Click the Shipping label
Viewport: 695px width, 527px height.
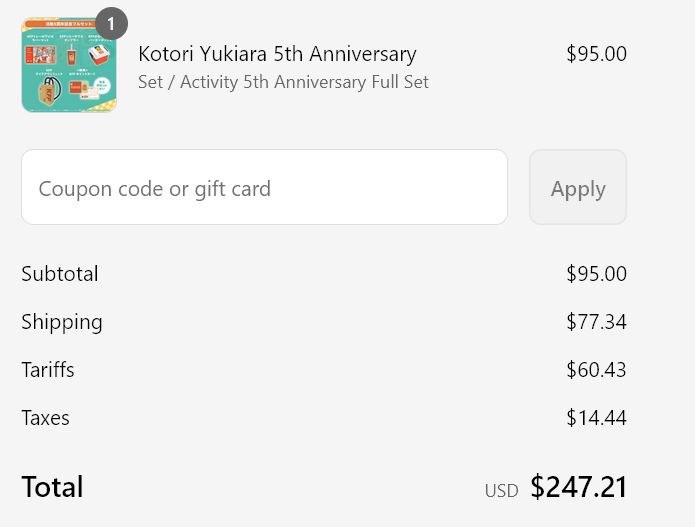(x=62, y=322)
